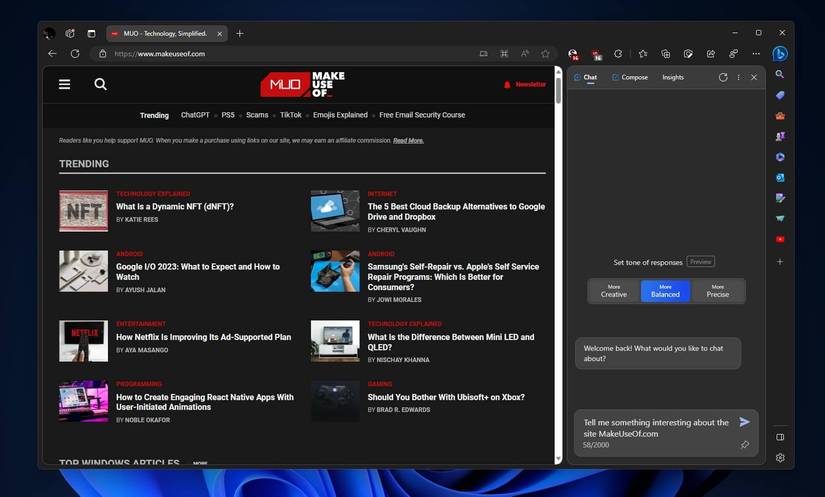The image size is (825, 497).
Task: Click the MUO site search magnifier
Action: [100, 85]
